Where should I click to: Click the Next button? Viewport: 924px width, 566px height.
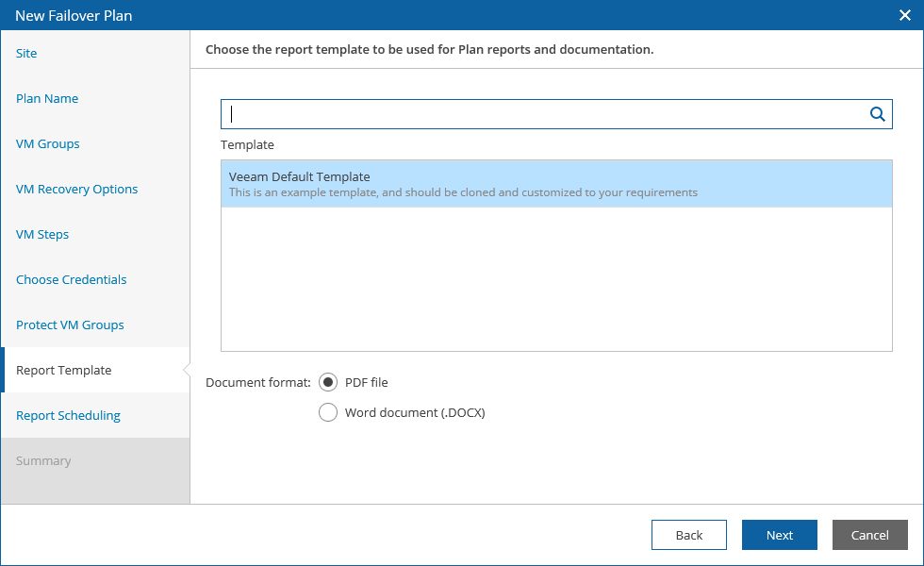tap(780, 535)
